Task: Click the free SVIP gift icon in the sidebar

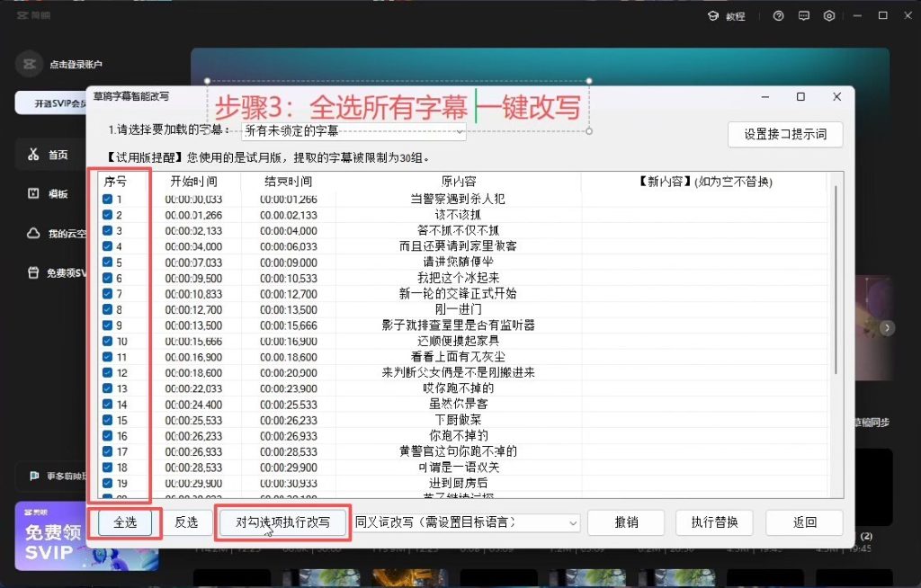Action: click(x=33, y=272)
